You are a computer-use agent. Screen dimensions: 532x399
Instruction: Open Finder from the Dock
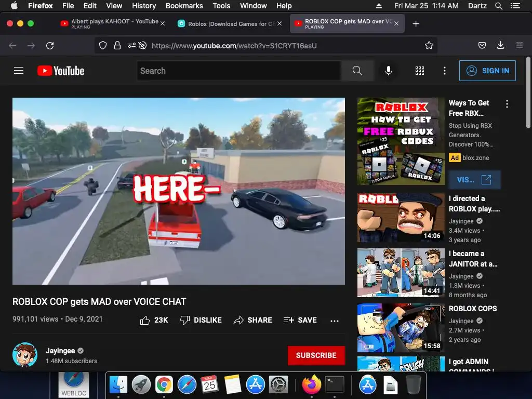[x=118, y=385]
